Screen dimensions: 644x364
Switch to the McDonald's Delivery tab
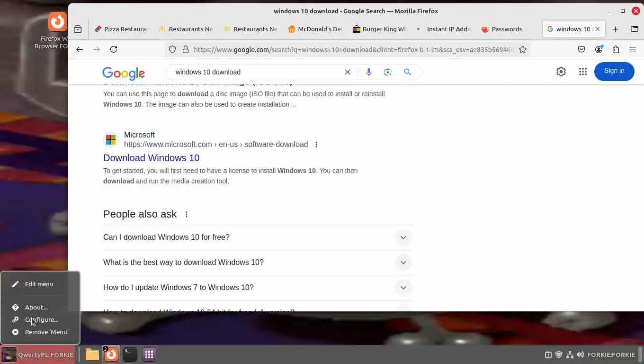click(315, 29)
